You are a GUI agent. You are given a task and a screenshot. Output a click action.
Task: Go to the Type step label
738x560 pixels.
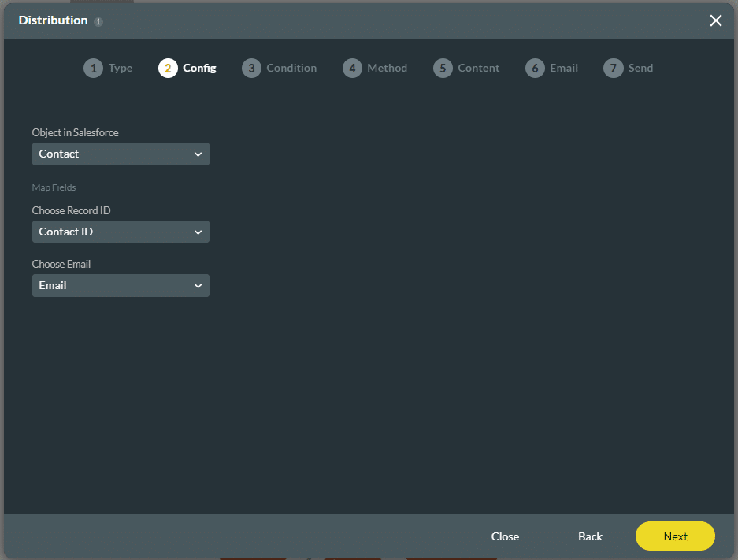(121, 69)
